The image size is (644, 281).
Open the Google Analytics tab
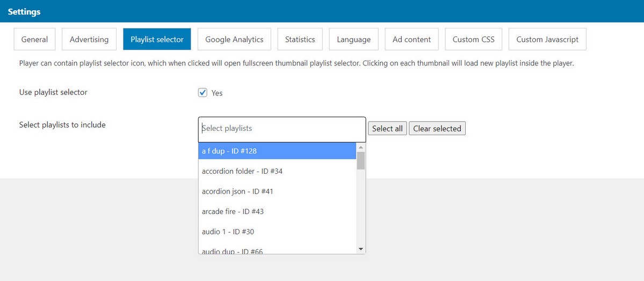point(234,39)
